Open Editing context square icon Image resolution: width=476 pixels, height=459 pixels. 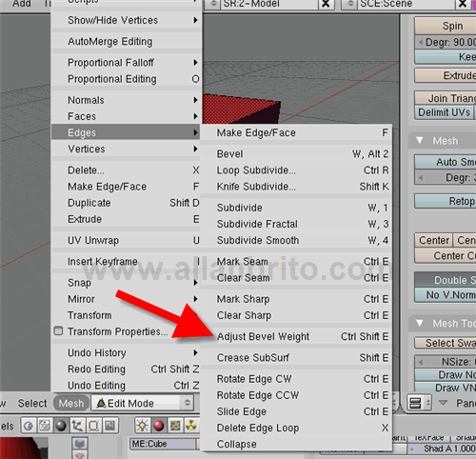tap(93, 426)
